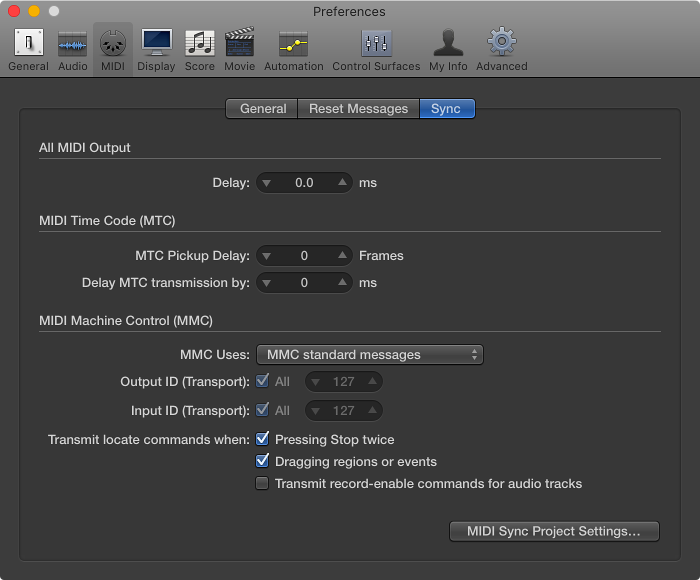The height and width of the screenshot is (580, 700).
Task: Decrease Input ID (Transport) 127 value
Action: click(316, 411)
